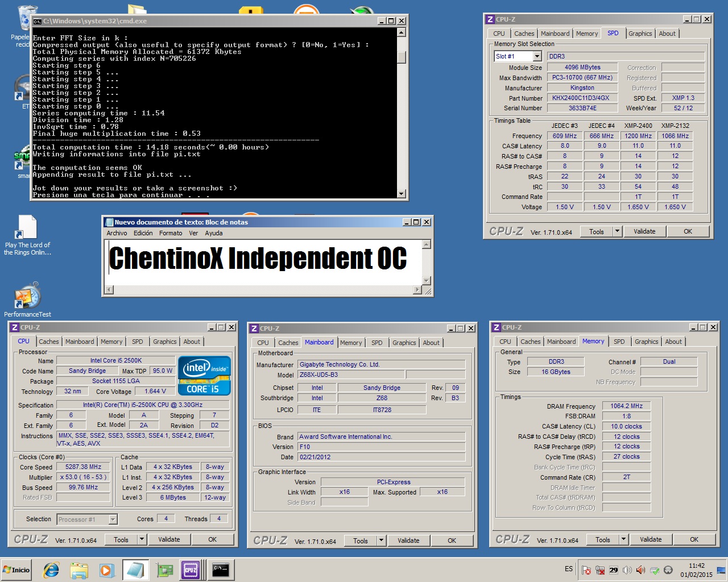Open the PerformanceTest desktop shortcut

27,300
